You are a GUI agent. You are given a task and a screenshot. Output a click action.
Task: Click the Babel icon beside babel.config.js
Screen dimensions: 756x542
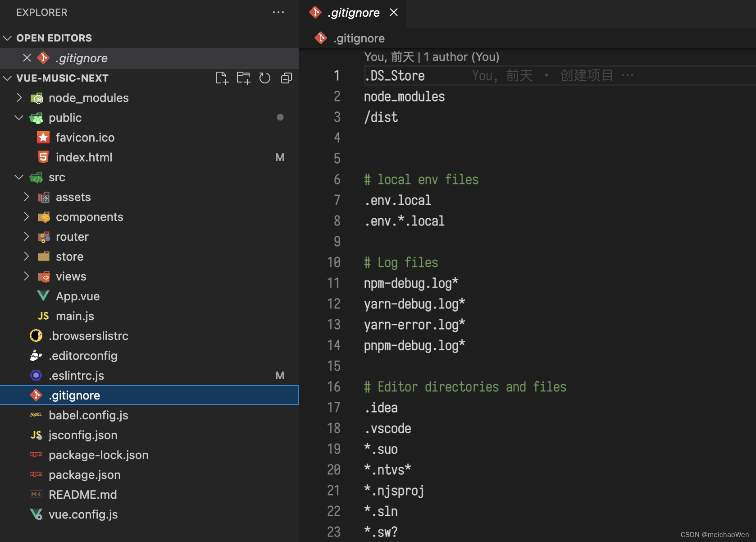[x=36, y=415]
